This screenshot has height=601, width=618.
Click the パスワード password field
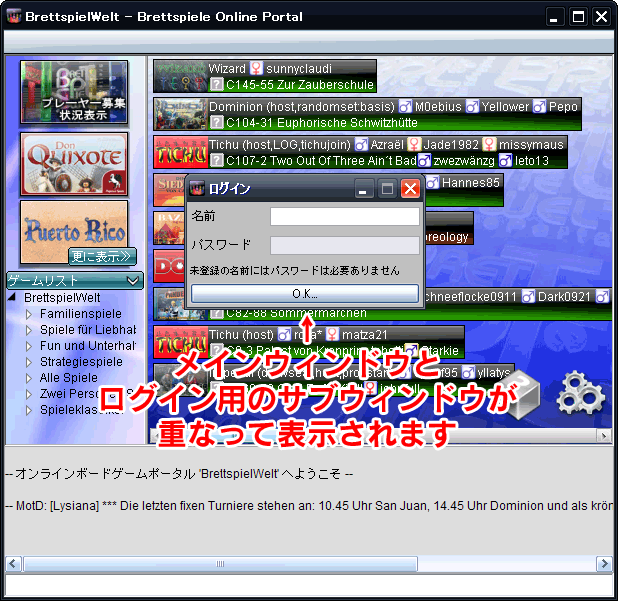pyautogui.click(x=344, y=246)
